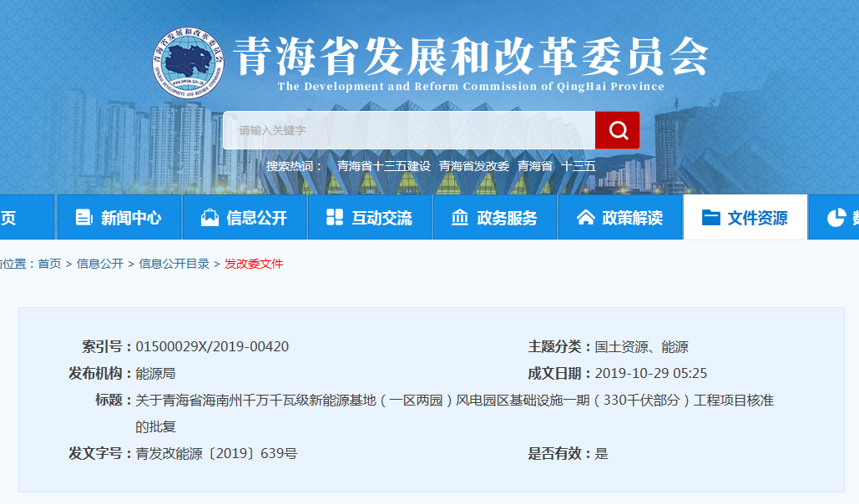This screenshot has width=859, height=504.
Task: Click hot search term 青海省
Action: 534,166
